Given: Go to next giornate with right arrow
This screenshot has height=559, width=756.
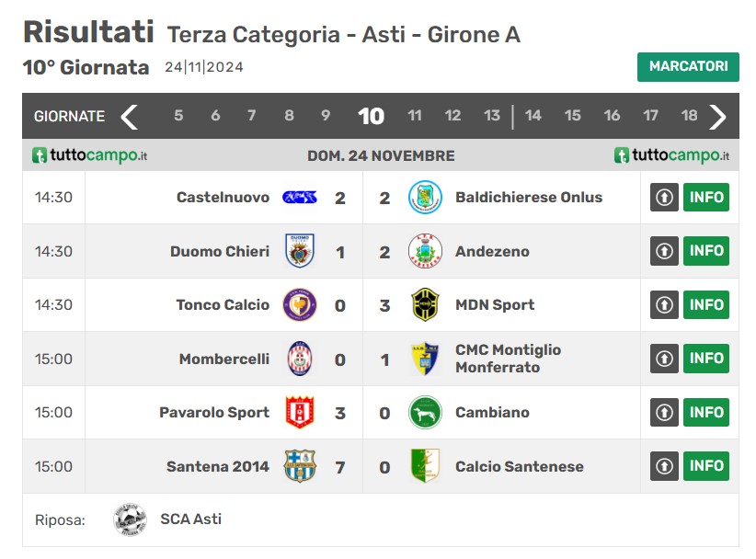Looking at the screenshot, I should [718, 117].
